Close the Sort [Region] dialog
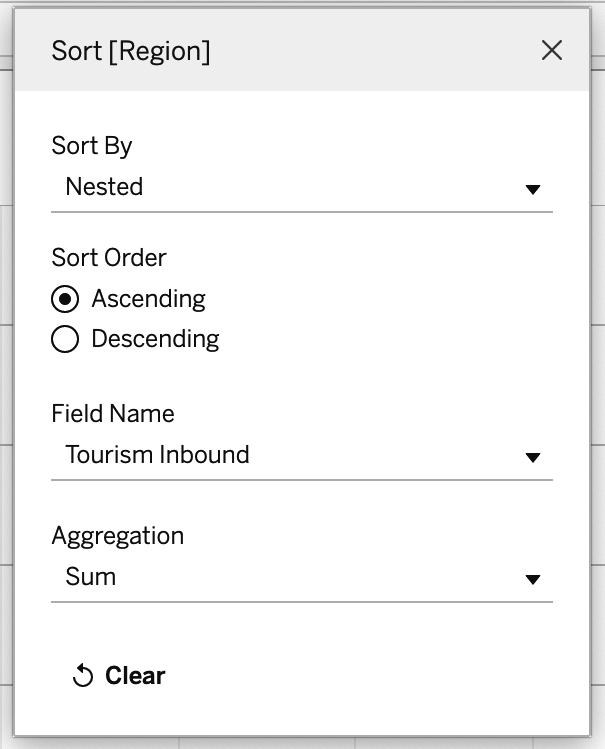This screenshot has height=749, width=605. click(552, 50)
